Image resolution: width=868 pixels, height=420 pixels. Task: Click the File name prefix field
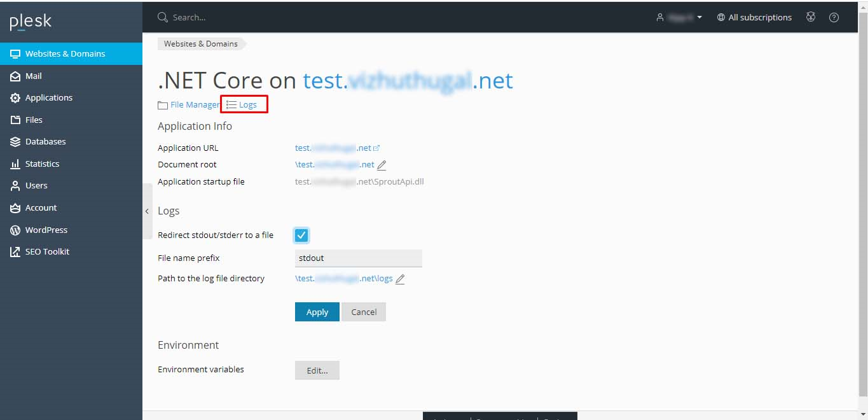point(359,258)
